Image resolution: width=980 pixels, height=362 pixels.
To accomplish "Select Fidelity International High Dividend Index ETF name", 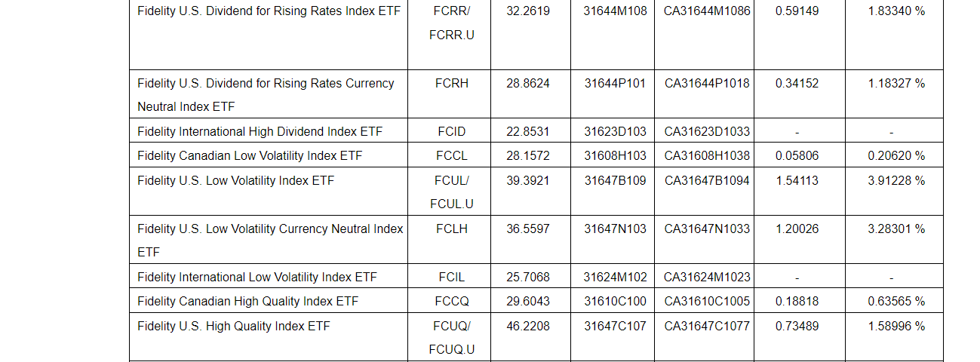I will [x=260, y=132].
